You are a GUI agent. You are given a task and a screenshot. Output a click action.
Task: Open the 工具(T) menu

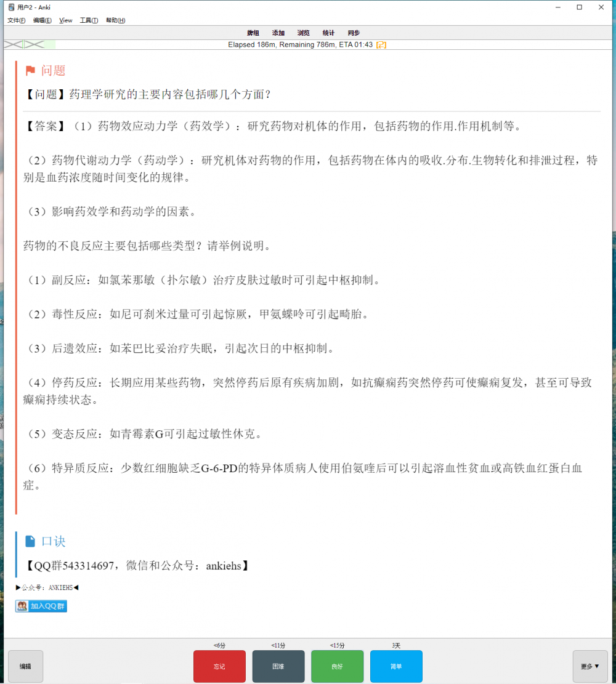pos(89,20)
